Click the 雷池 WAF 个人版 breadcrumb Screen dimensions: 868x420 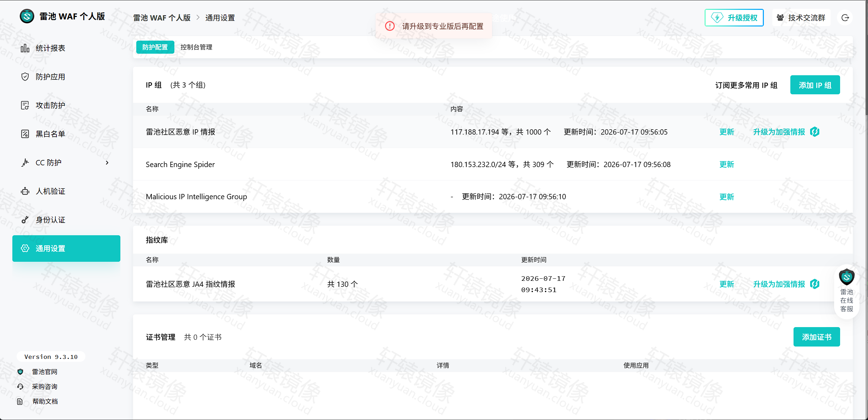tap(162, 18)
